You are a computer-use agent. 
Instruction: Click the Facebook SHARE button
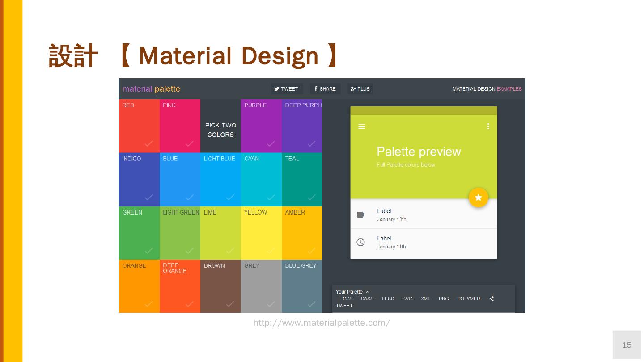(x=325, y=89)
